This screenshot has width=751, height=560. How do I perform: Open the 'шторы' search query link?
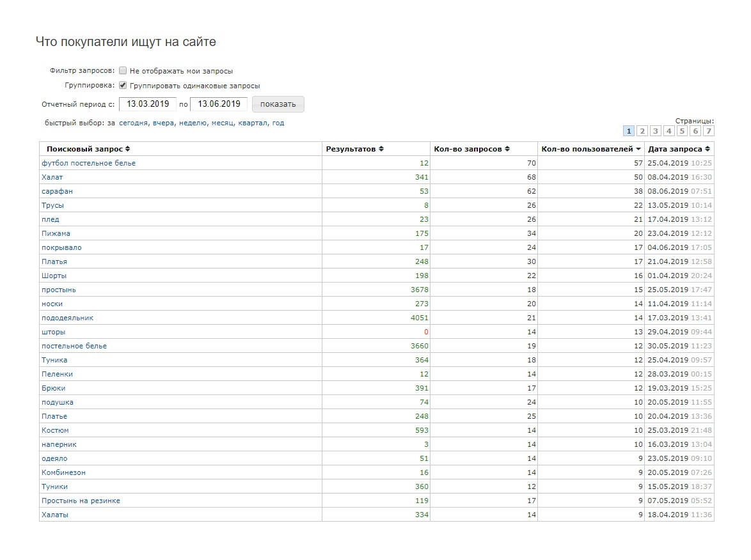click(x=53, y=332)
